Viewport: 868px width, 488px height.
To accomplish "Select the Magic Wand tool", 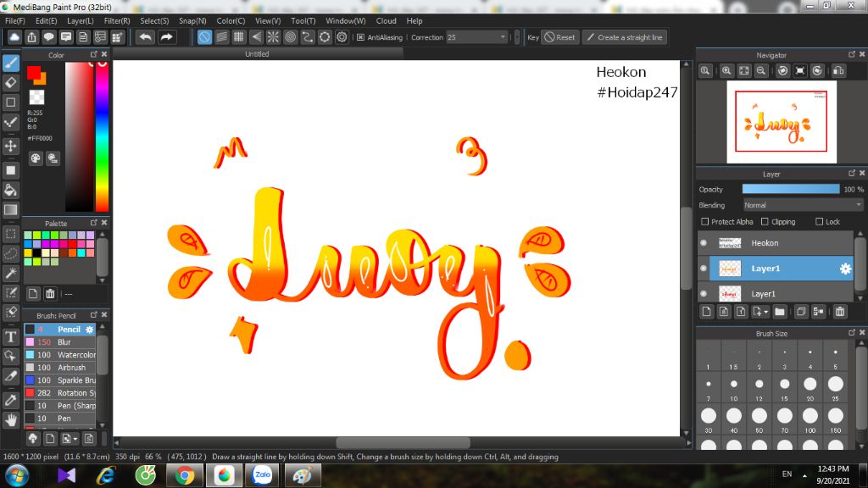I will pos(10,274).
